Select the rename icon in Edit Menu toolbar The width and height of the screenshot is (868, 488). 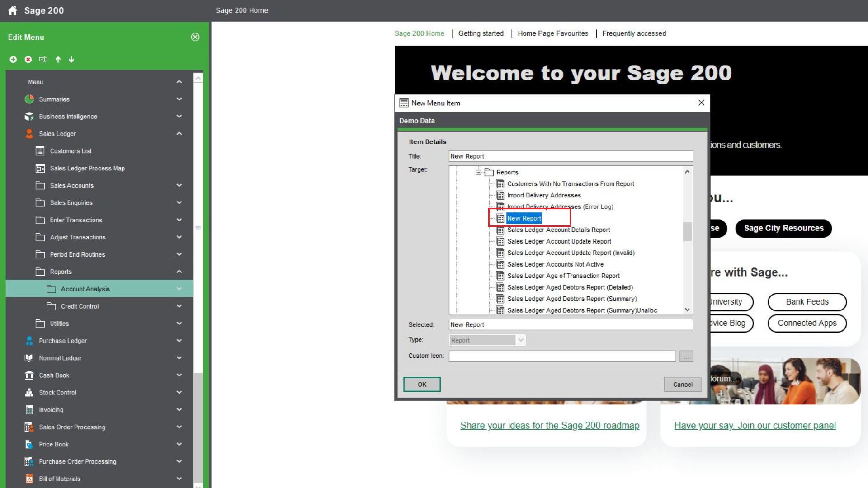coord(43,59)
